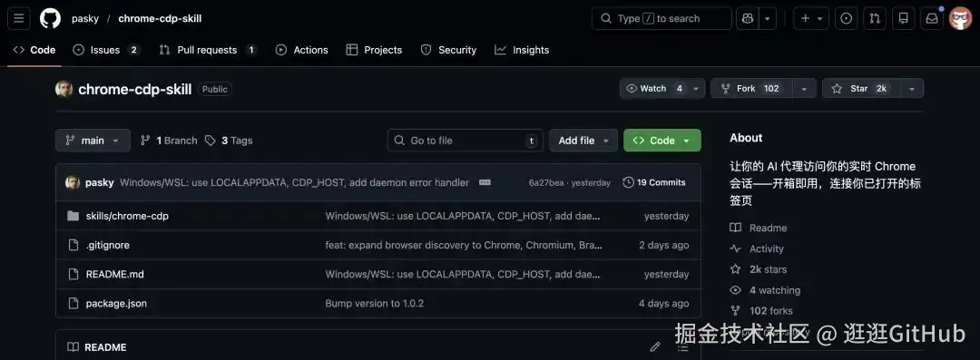Expand the Star lists dropdown arrow
This screenshot has height=360, width=980.
point(912,89)
